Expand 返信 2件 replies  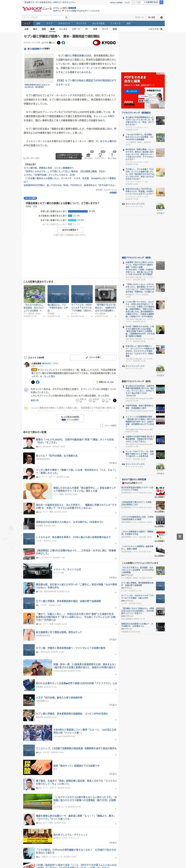(x=34, y=400)
